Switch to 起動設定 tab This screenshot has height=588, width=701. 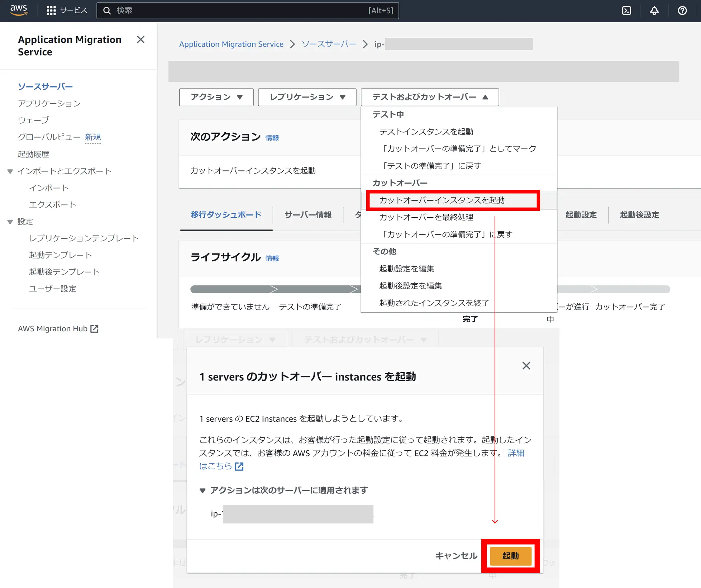pyautogui.click(x=581, y=215)
